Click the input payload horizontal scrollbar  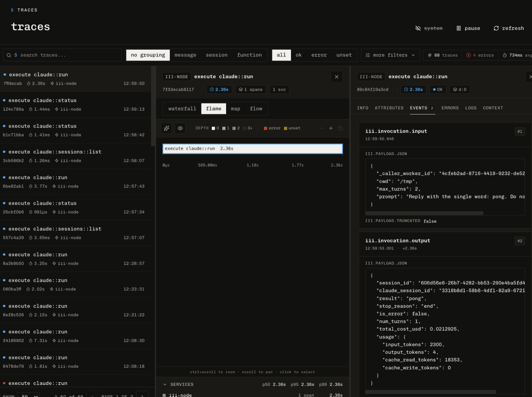tap(424, 213)
